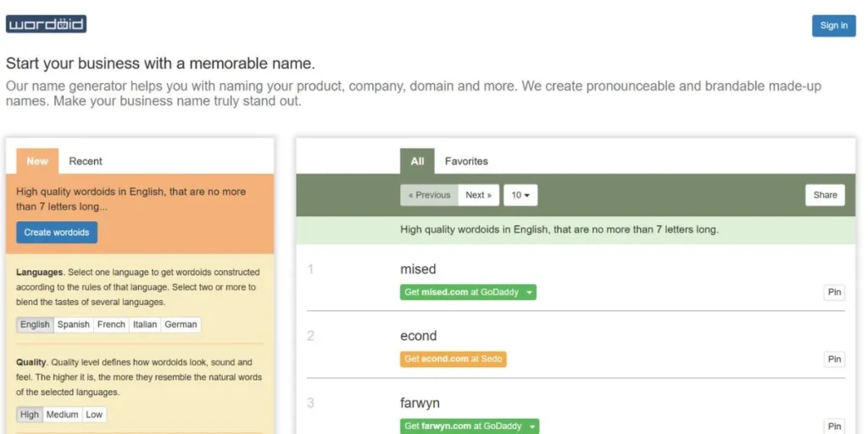This screenshot has width=868, height=434.
Task: Choose Low quality level
Action: point(94,415)
